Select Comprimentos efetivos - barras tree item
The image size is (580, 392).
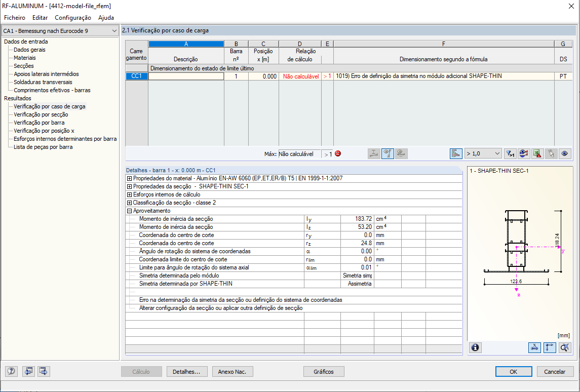52,90
